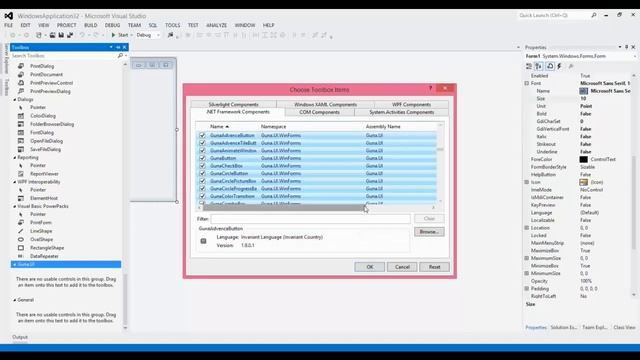Select the PrintPreviewDialog toolbox item
This screenshot has width=640, height=360.
point(50,91)
